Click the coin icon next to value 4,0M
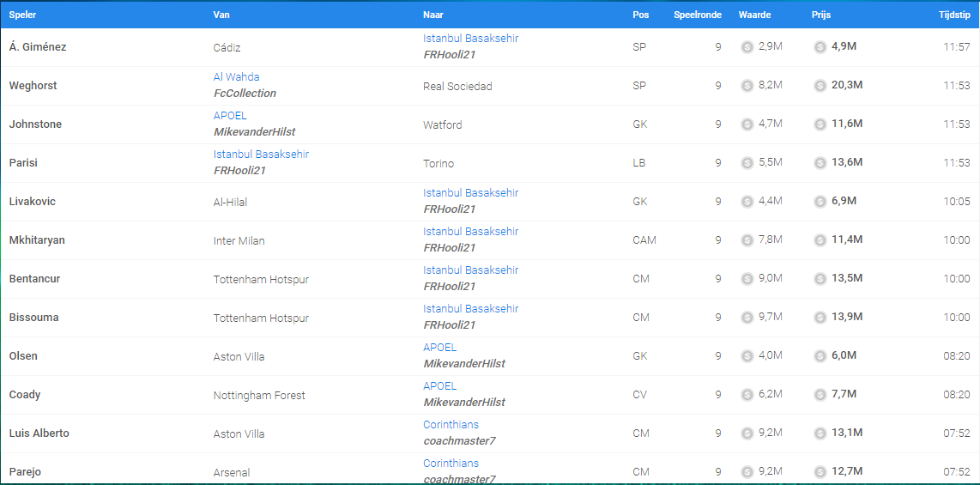Screen dimensions: 980x485 click(747, 356)
